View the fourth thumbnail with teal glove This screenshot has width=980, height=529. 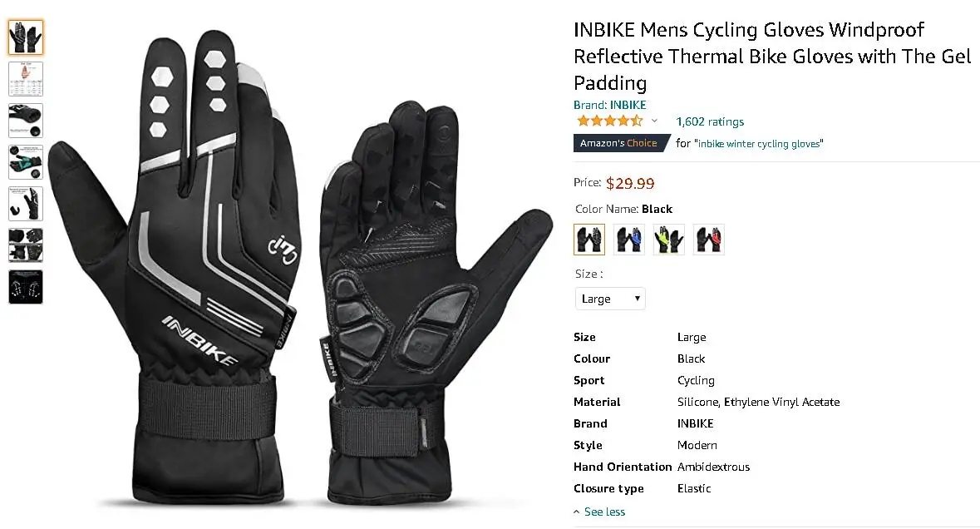pyautogui.click(x=26, y=162)
